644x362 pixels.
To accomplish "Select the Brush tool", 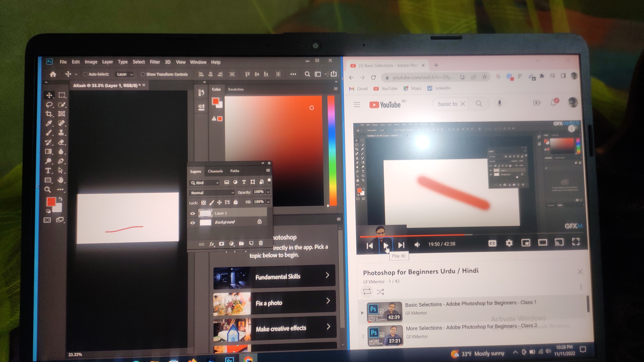I will click(x=49, y=133).
